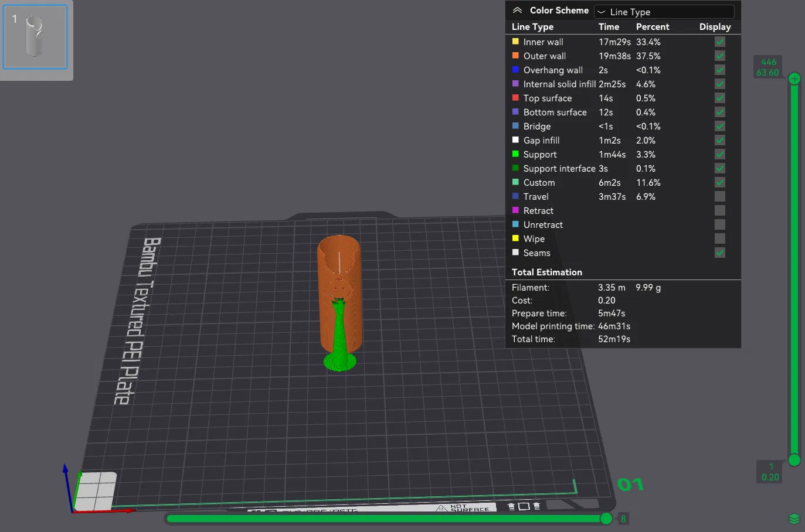Enable Travel moves display checkbox
This screenshot has height=532, width=805.
point(720,196)
